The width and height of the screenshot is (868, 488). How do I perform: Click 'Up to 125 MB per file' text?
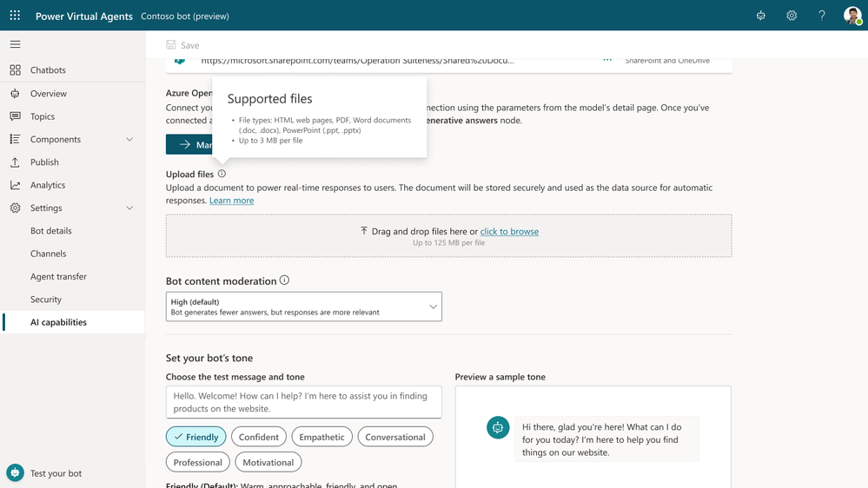pos(449,243)
